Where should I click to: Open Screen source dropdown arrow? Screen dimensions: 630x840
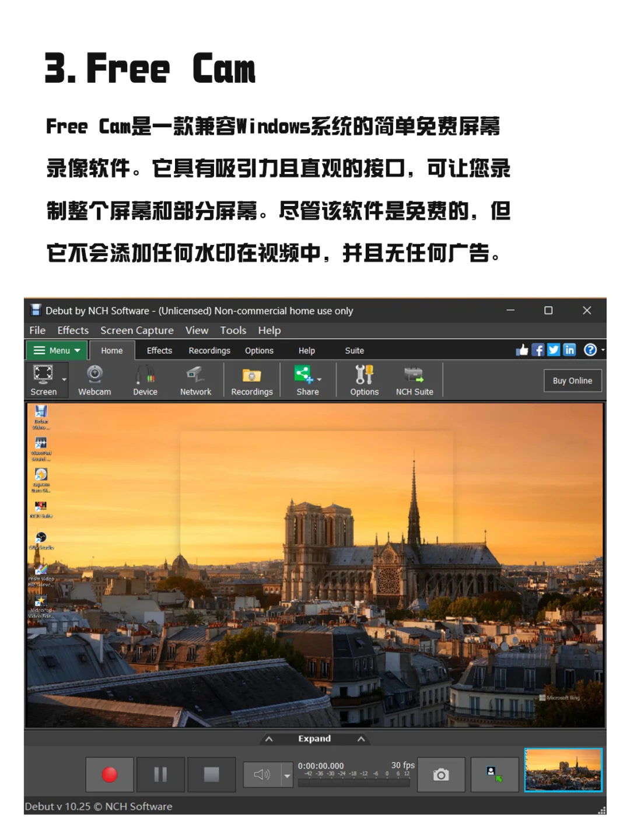tap(64, 380)
